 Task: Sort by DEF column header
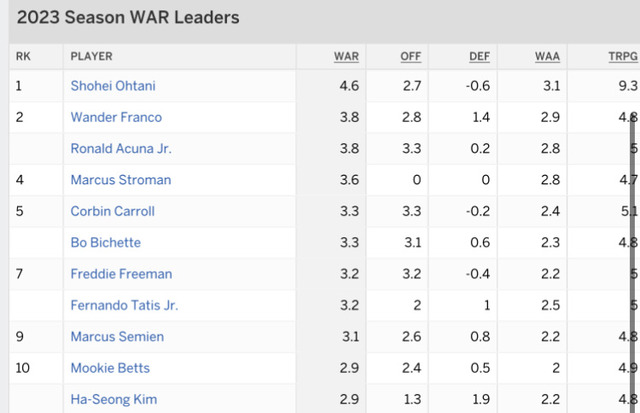click(480, 56)
